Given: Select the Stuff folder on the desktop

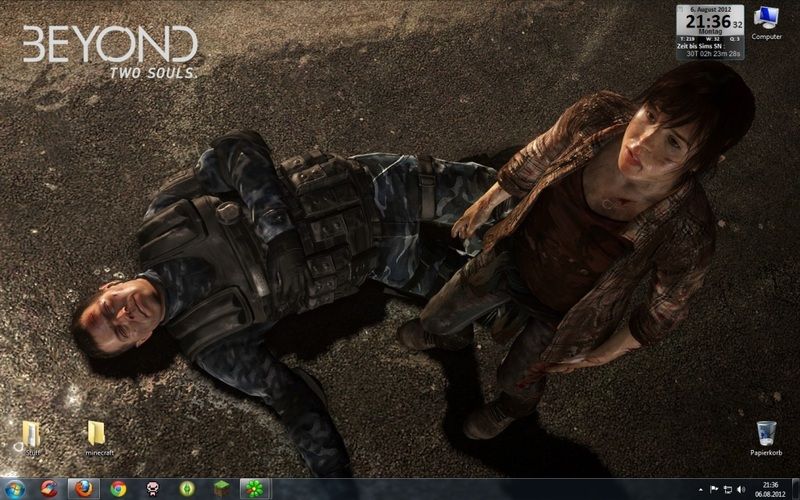Looking at the screenshot, I should (32, 438).
